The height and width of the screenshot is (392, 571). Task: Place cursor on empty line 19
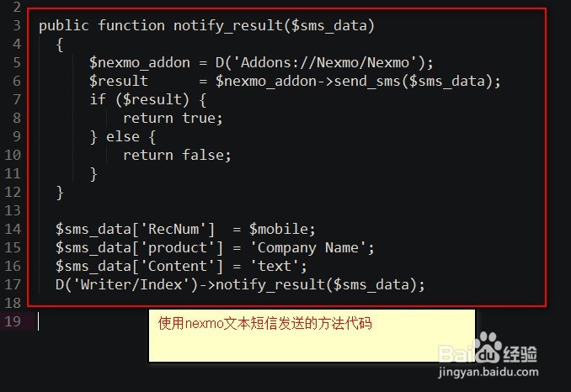click(168, 321)
